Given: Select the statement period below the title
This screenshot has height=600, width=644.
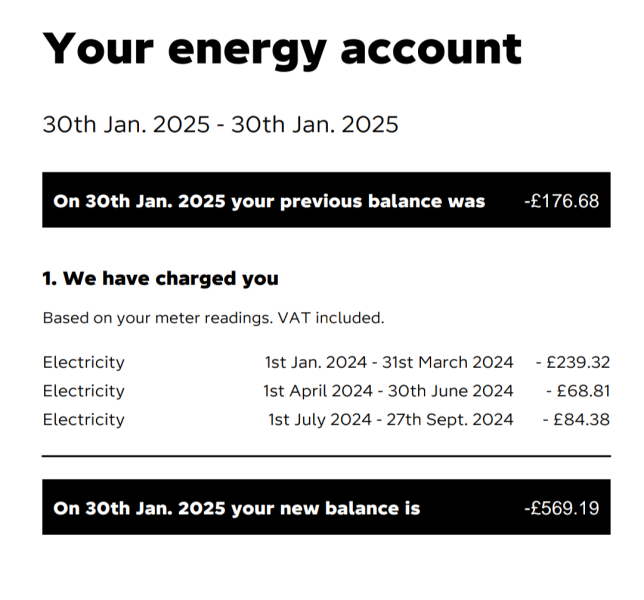Looking at the screenshot, I should (220, 125).
